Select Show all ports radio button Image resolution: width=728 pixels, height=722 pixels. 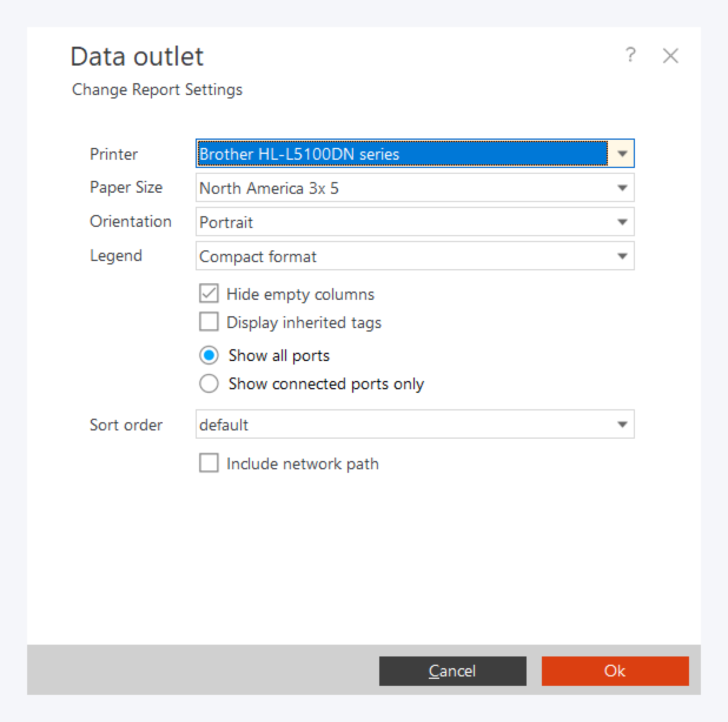[209, 355]
